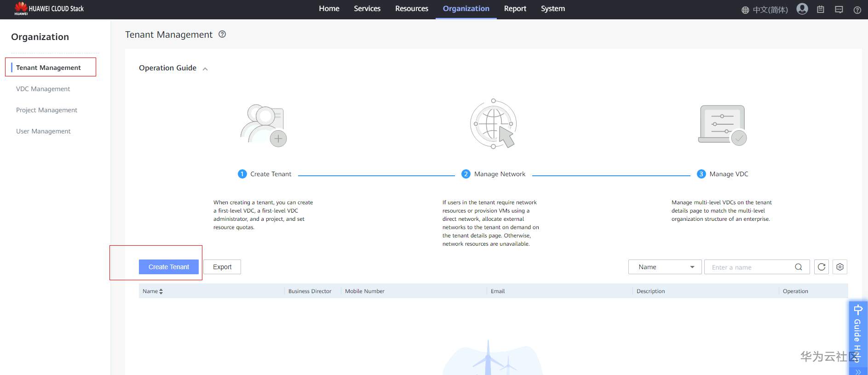Click the Create Tenant step label
The width and height of the screenshot is (868, 375).
click(271, 174)
